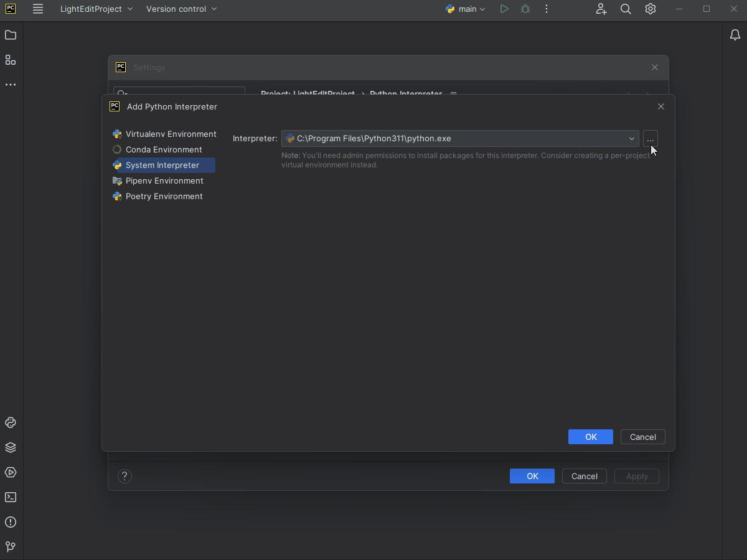Cancel the Add Python Interpreter dialog

pyautogui.click(x=643, y=437)
